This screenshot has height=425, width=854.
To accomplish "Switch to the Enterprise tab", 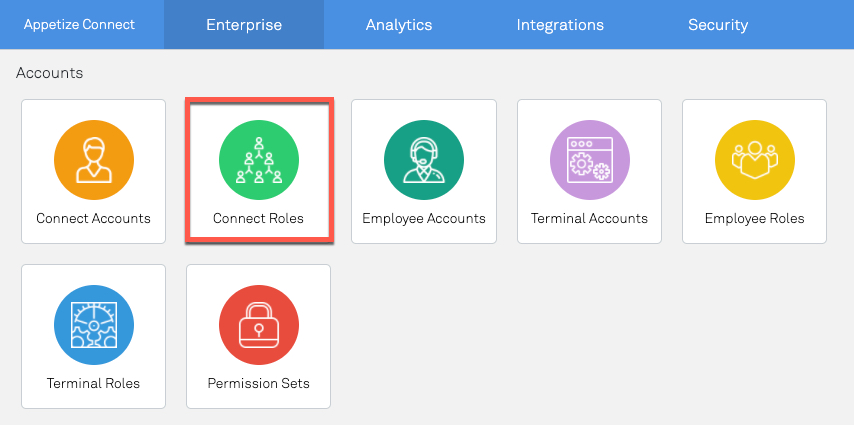I will tap(244, 25).
